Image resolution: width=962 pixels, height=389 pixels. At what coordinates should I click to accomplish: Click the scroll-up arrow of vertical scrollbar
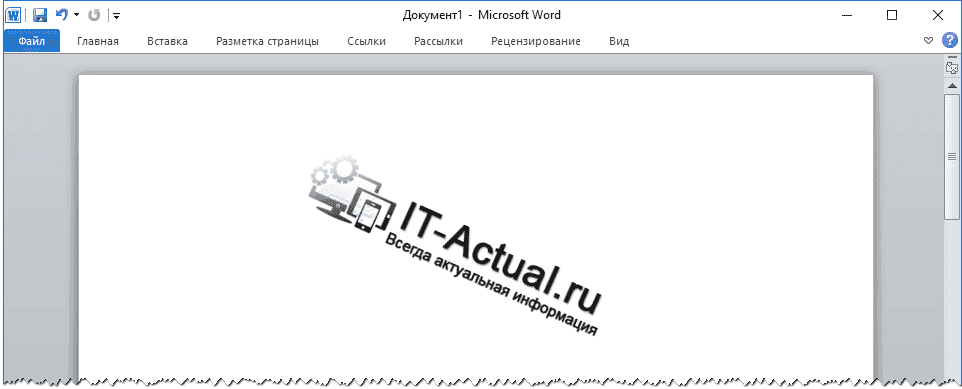click(952, 85)
